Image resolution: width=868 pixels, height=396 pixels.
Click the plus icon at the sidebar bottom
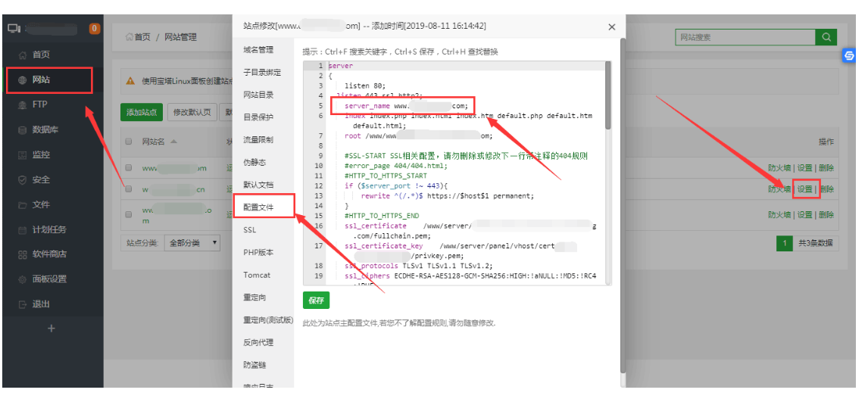click(x=52, y=329)
